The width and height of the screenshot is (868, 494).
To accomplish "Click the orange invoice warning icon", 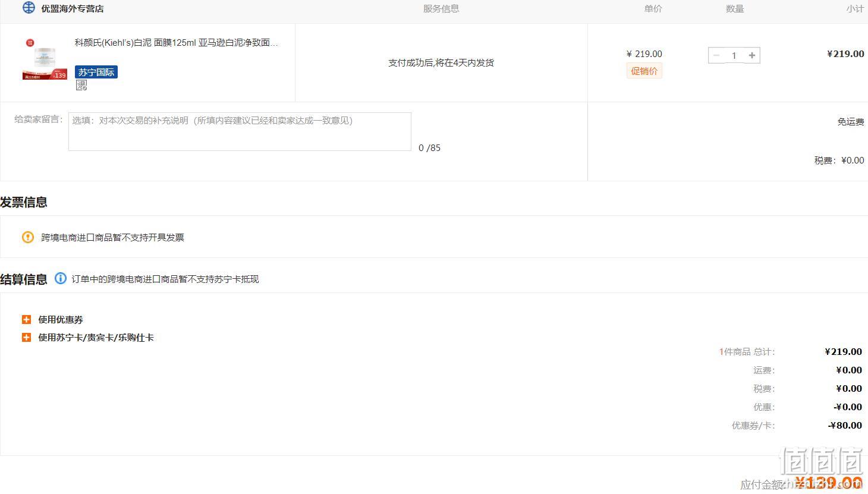I will [x=28, y=237].
